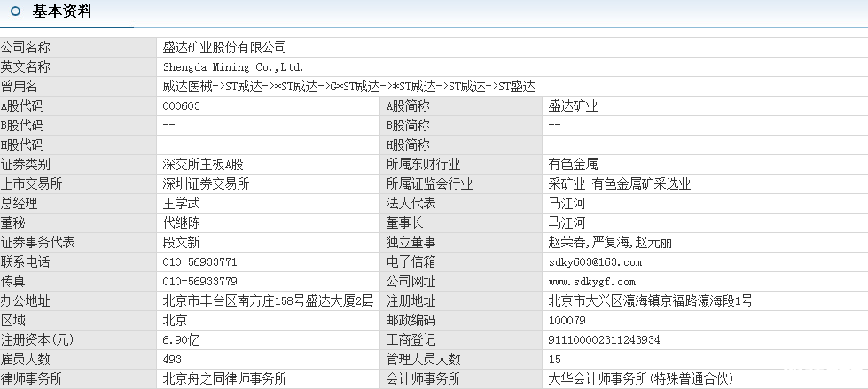Select English name Shengda Mining Co.,Ltd.
Screen dimensions: 868x389
pos(233,67)
